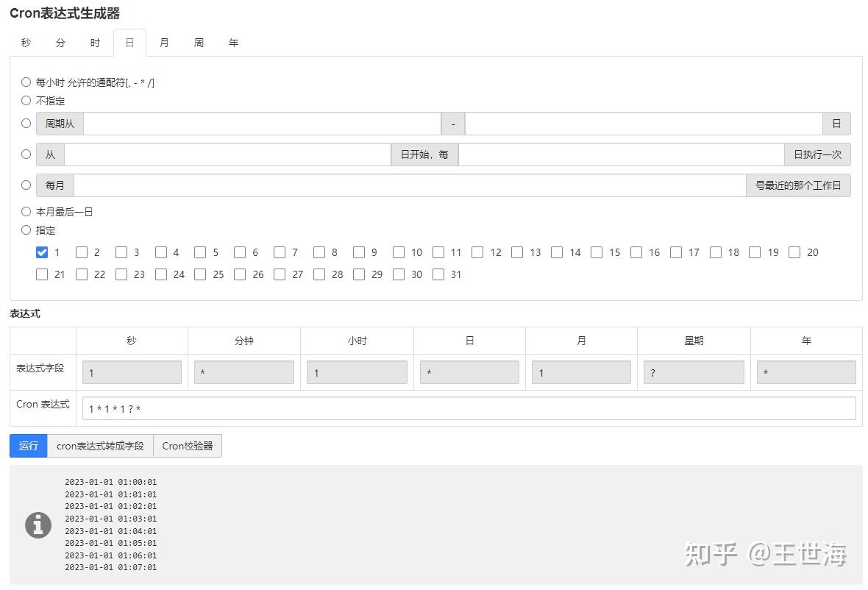
Task: Select the 每小时 wildcard radio option
Action: (x=26, y=82)
